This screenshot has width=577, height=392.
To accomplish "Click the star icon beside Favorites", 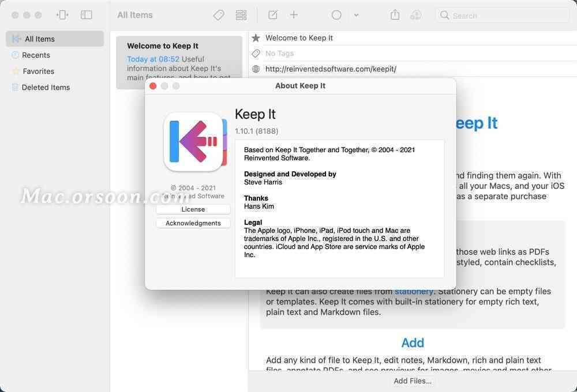I will 16,71.
